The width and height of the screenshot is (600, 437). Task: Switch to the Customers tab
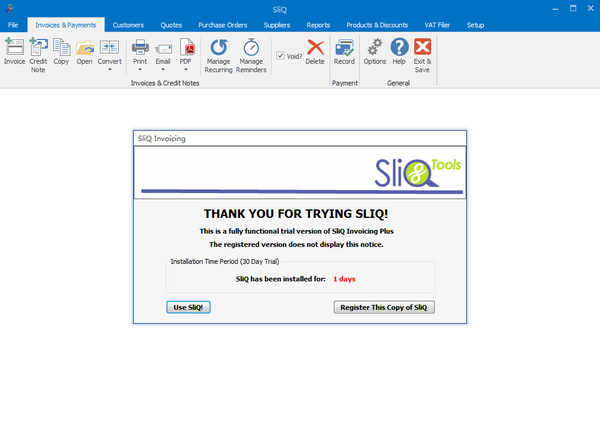pyautogui.click(x=128, y=25)
